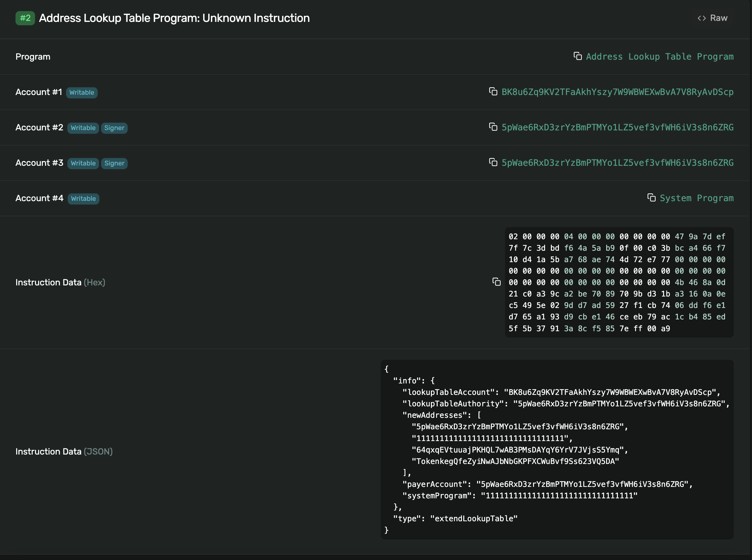752x560 pixels.
Task: Click the extendLookupTable type in JSON
Action: [x=474, y=519]
